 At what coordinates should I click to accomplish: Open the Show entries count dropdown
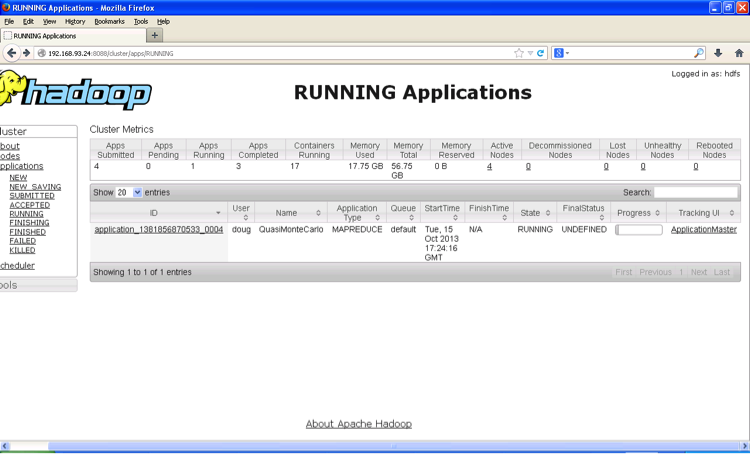(129, 192)
